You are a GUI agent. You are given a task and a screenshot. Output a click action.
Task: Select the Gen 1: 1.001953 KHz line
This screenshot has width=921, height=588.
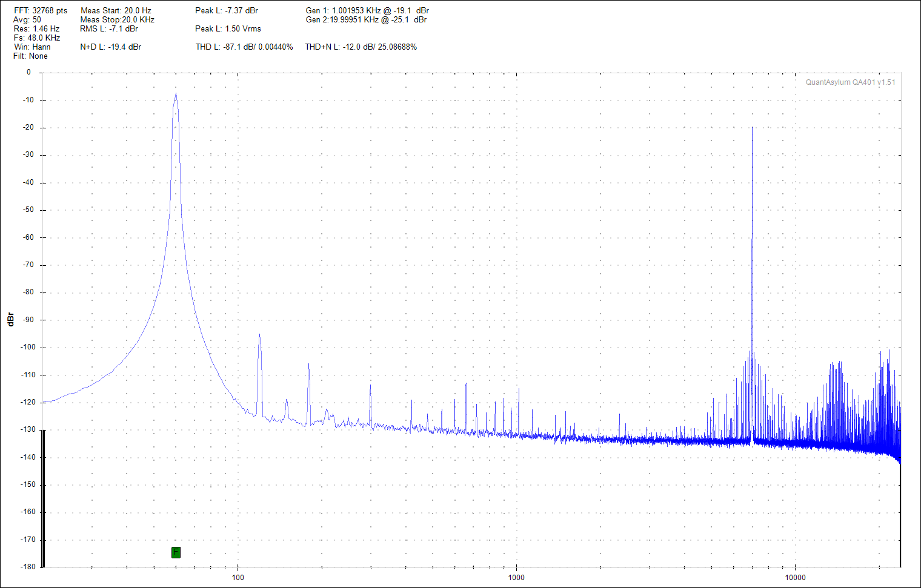pyautogui.click(x=367, y=11)
